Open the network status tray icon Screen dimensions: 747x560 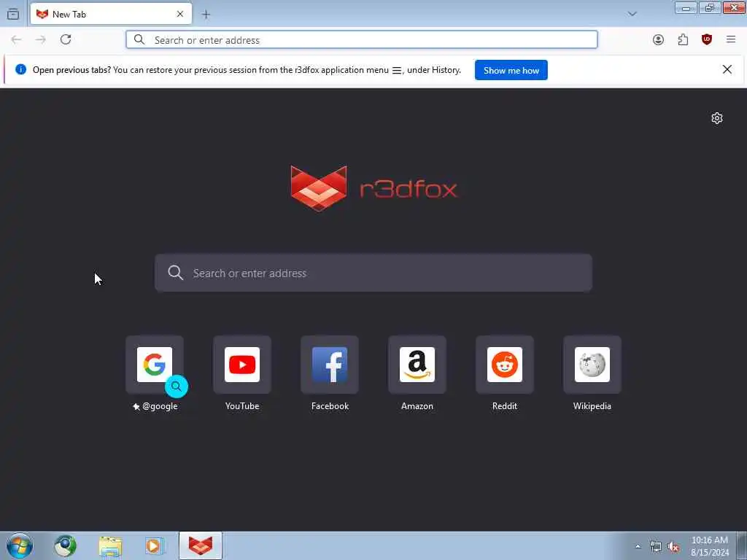[656, 546]
